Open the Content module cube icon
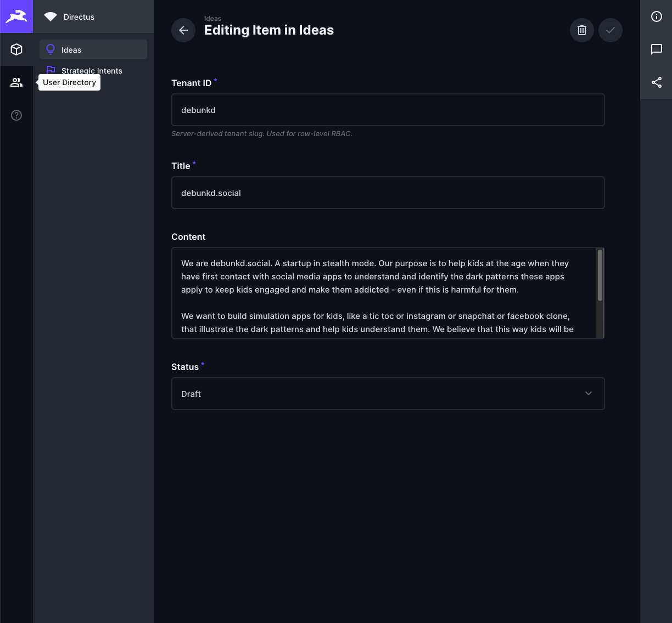This screenshot has height=623, width=672. [16, 49]
